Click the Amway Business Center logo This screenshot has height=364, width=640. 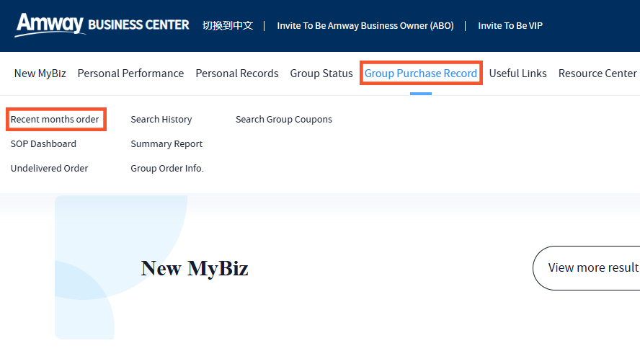pyautogui.click(x=102, y=25)
